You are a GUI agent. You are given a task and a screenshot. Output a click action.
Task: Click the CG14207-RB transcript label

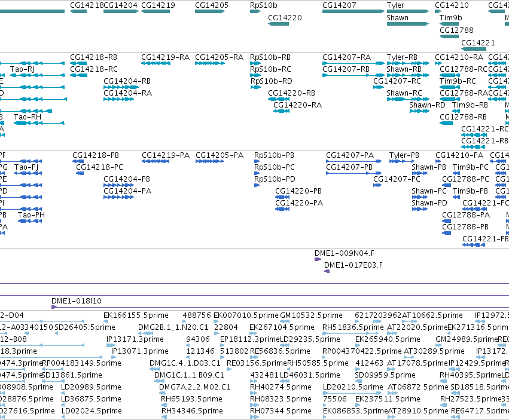coord(346,69)
